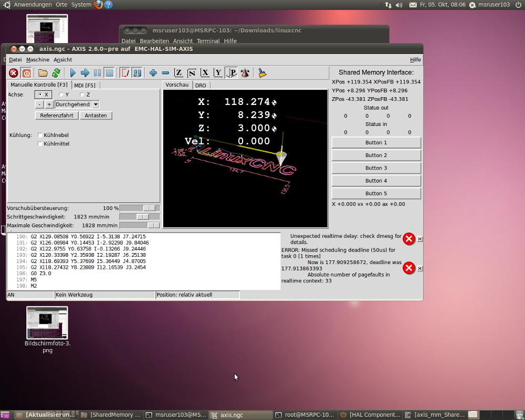
Task: Open Hilfe menu in AXIS
Action: [415, 60]
